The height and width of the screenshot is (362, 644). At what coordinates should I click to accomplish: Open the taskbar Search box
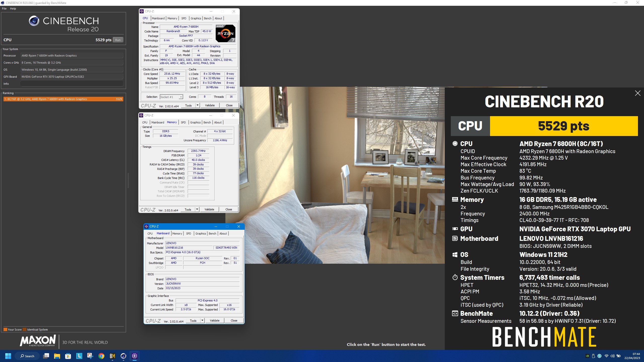tap(27, 356)
